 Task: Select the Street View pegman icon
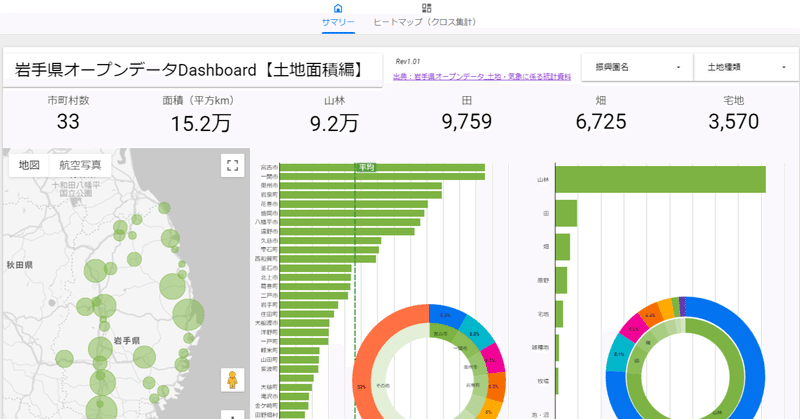[232, 380]
